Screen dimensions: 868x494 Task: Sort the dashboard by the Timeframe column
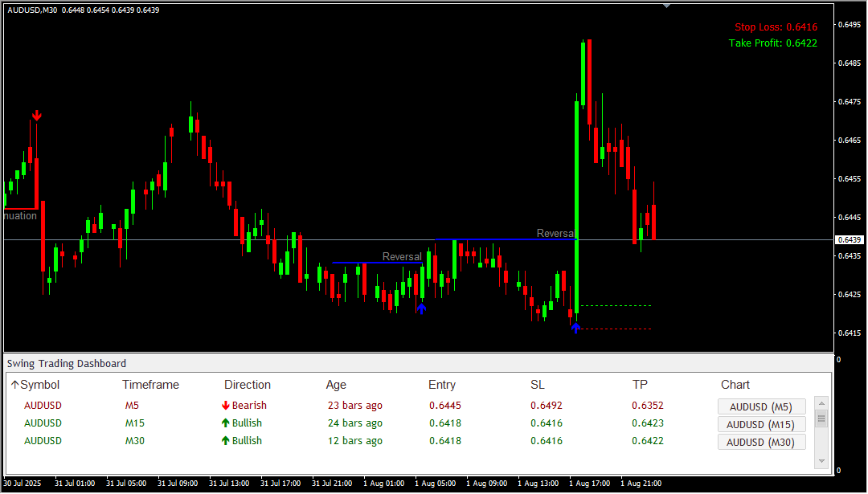pos(150,385)
